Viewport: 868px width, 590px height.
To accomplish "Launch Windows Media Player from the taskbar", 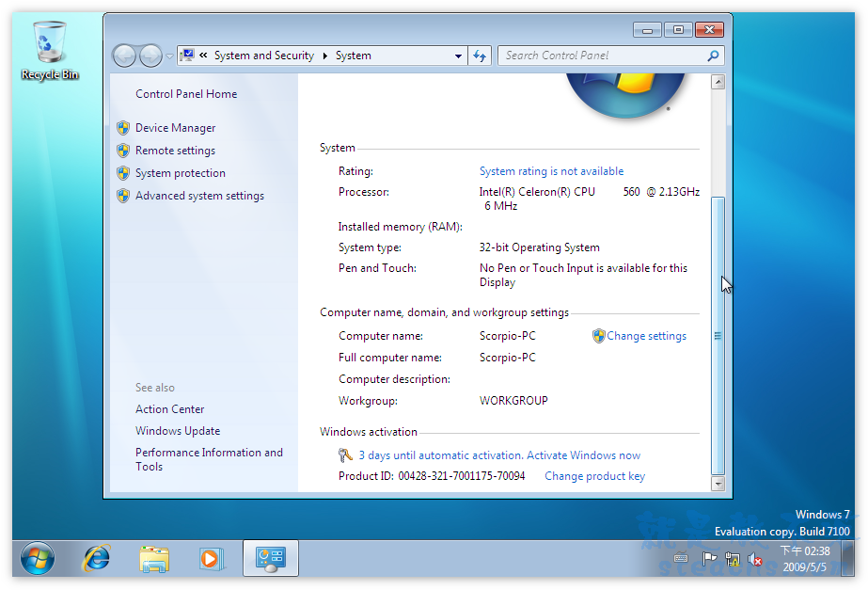I will coord(212,558).
